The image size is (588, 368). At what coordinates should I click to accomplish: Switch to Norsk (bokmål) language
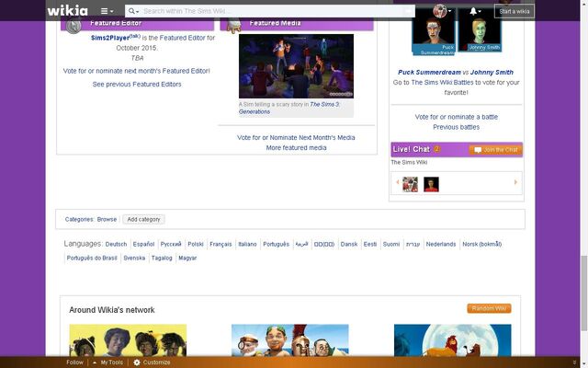(481, 244)
